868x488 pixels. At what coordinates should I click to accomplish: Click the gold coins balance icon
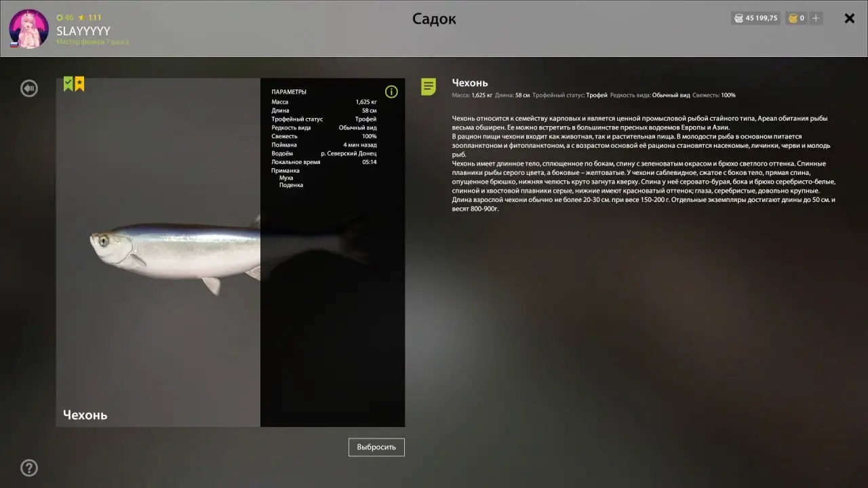tap(792, 18)
